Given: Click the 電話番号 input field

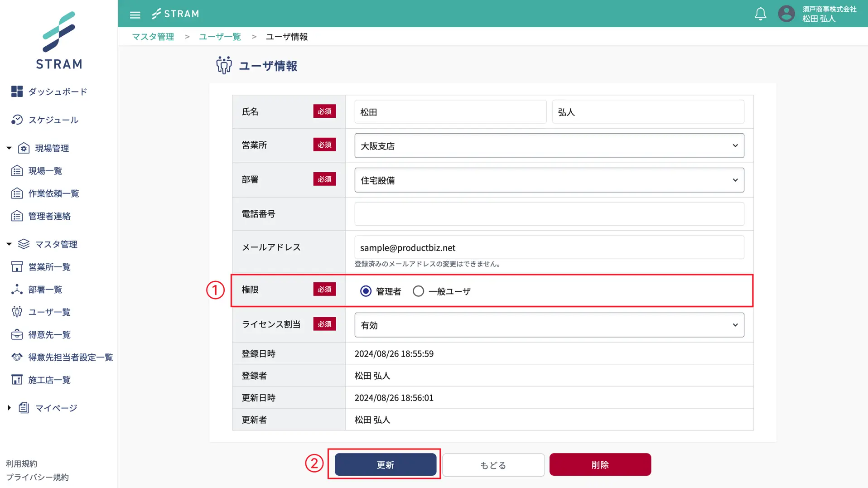Looking at the screenshot, I should [549, 214].
